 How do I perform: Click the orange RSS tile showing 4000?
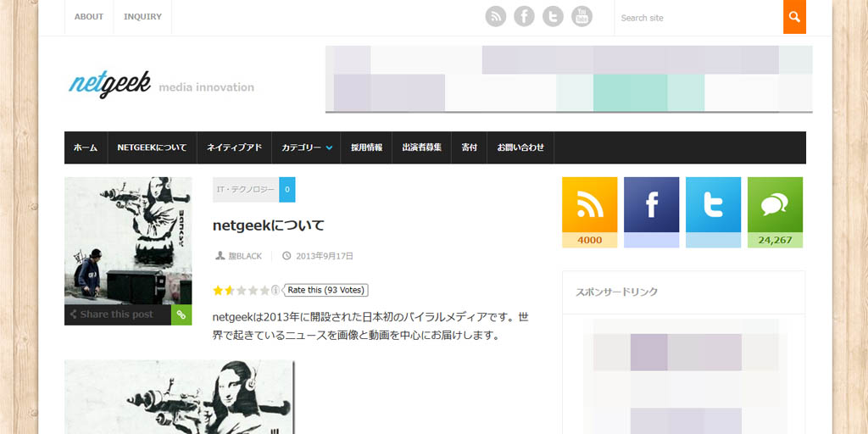pos(590,212)
